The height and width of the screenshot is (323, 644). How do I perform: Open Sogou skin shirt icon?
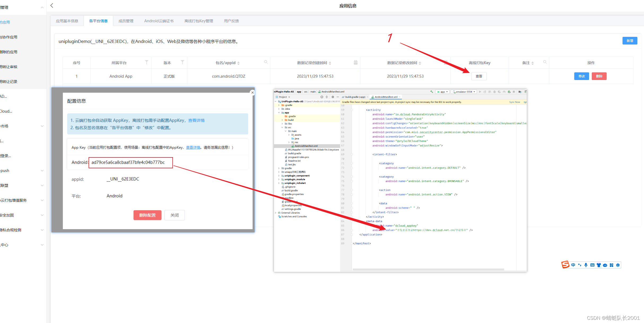tap(599, 265)
